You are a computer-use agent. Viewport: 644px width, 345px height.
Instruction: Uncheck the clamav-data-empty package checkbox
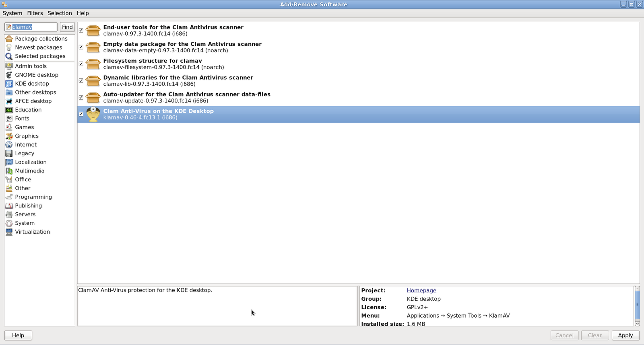tap(81, 47)
